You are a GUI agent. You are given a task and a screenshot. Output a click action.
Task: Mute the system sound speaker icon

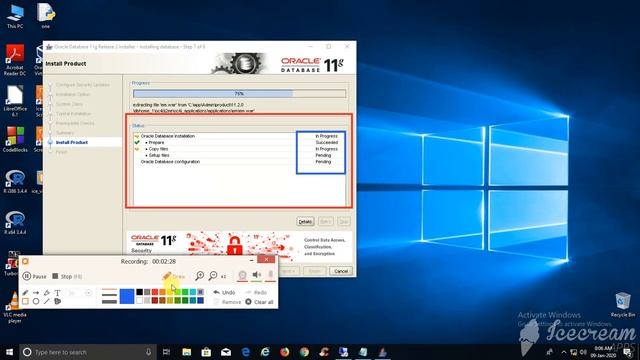(x=256, y=275)
